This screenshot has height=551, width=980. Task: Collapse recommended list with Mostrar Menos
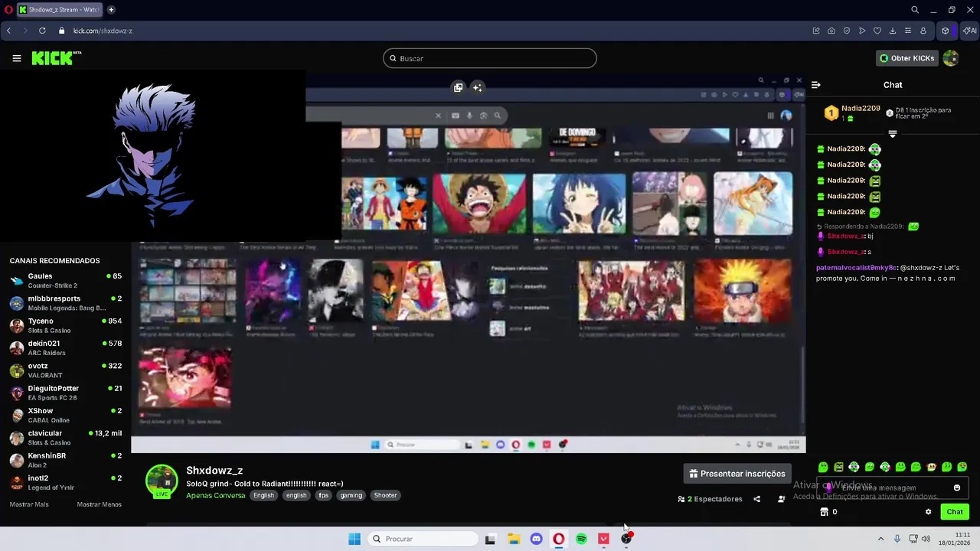point(100,504)
